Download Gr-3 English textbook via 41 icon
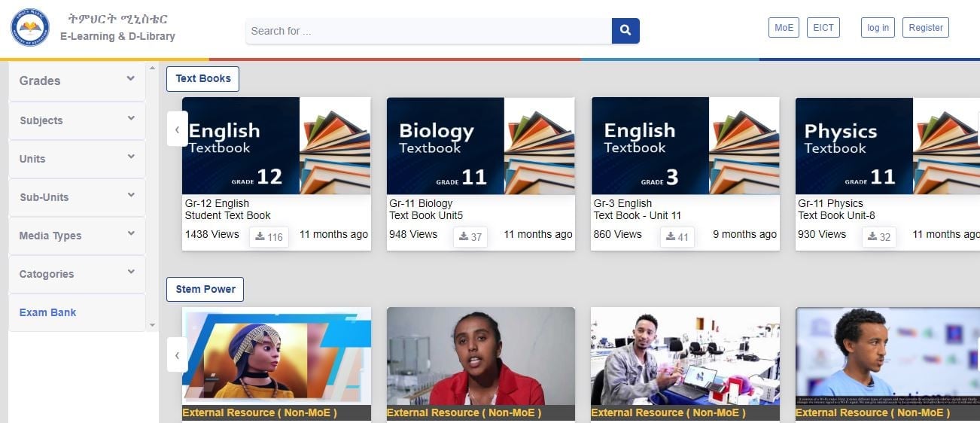Image resolution: width=980 pixels, height=423 pixels. tap(677, 237)
